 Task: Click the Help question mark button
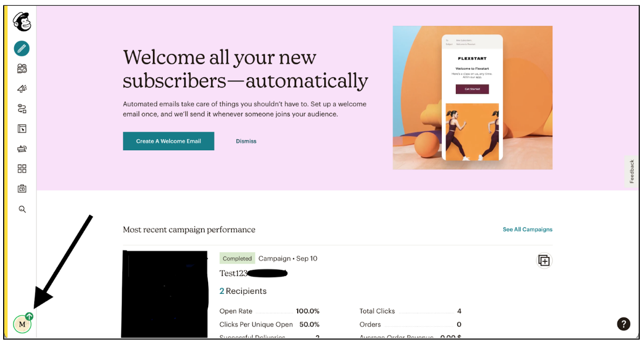tap(623, 324)
